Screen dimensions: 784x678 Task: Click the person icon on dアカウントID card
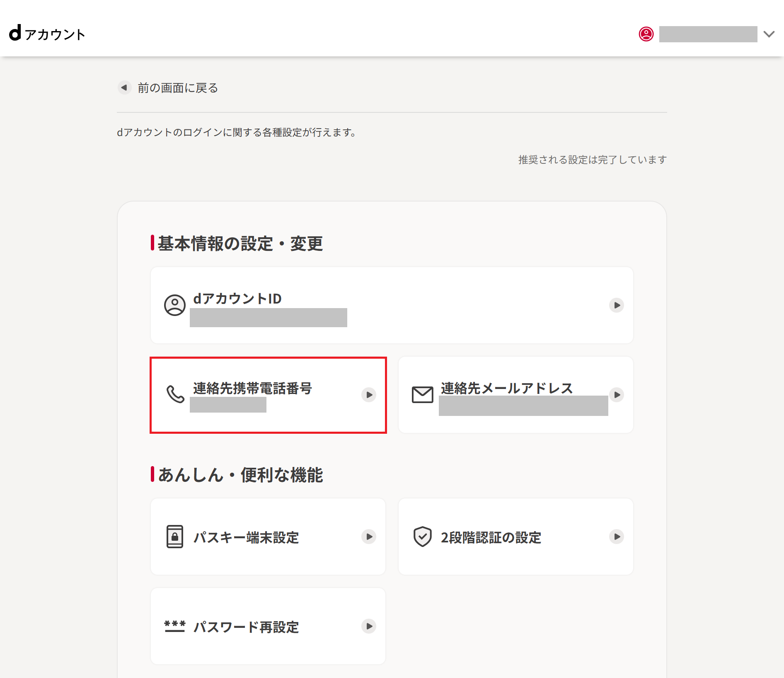(x=175, y=305)
